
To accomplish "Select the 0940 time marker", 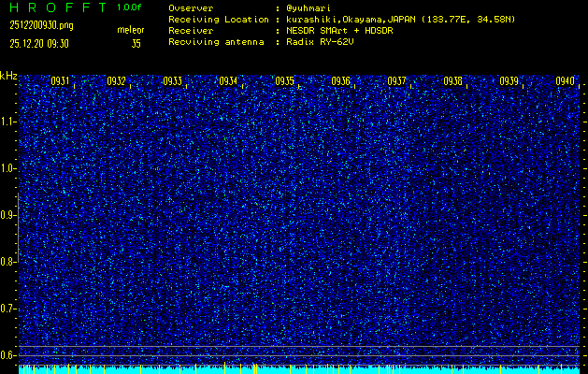I will tap(565, 81).
